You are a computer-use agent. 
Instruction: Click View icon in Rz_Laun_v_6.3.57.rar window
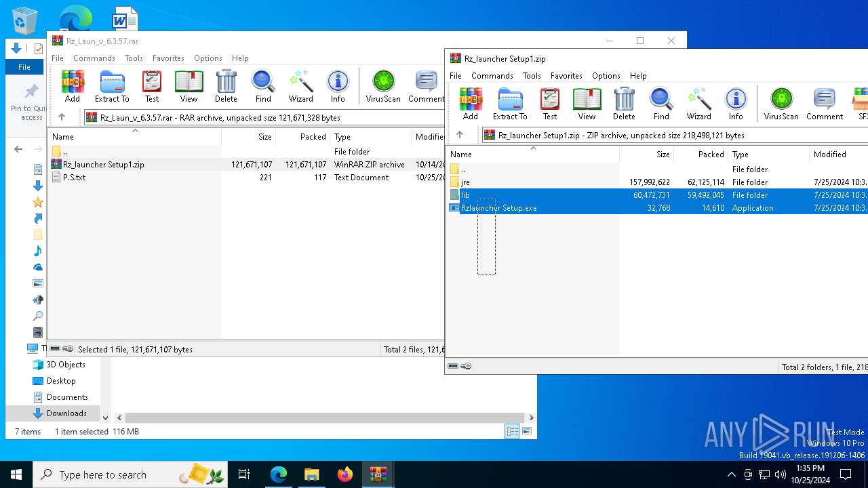pyautogui.click(x=189, y=86)
